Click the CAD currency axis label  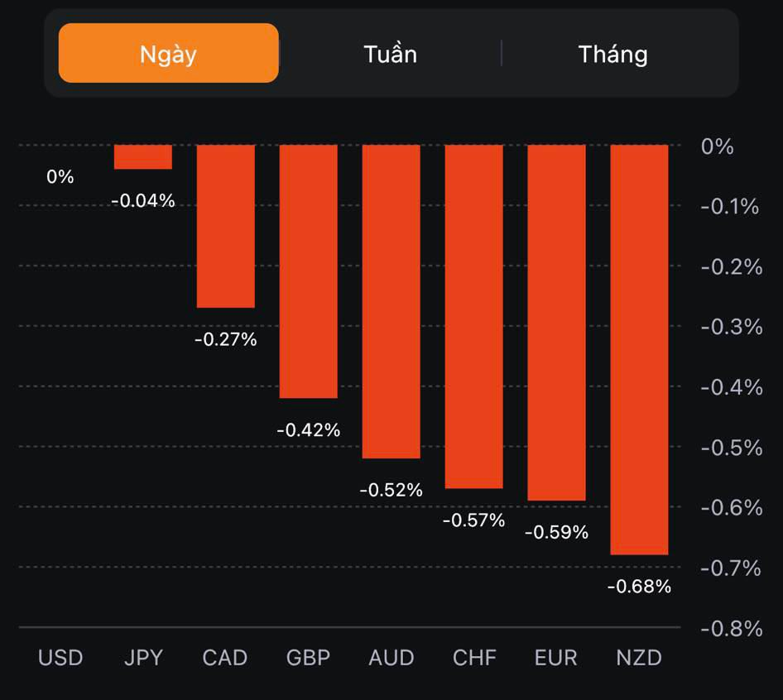[x=225, y=658]
